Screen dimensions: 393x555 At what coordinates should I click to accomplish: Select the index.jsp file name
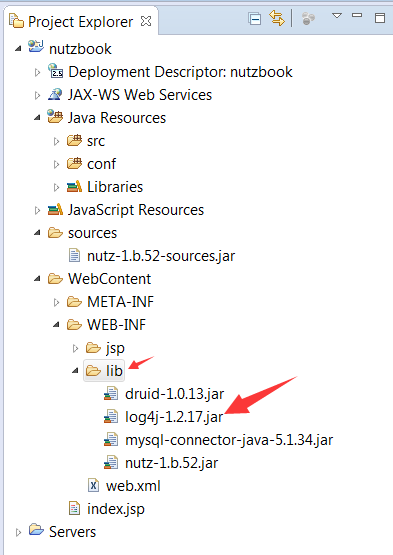pyautogui.click(x=116, y=509)
